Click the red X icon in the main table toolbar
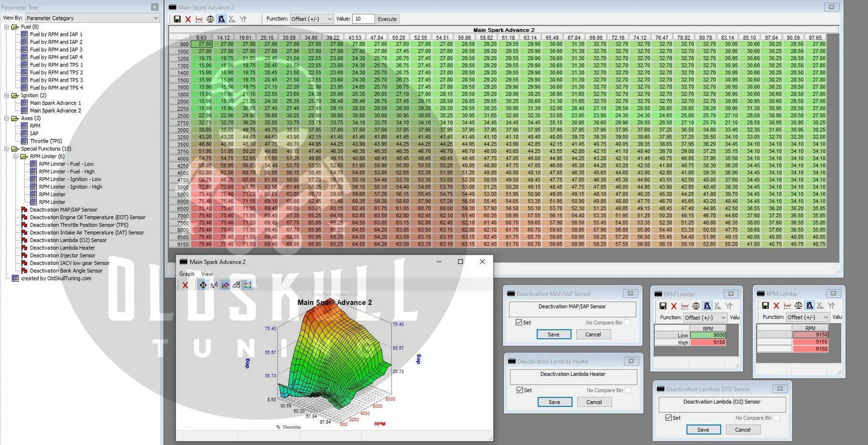Screen dimensions: 868x445 point(188,19)
